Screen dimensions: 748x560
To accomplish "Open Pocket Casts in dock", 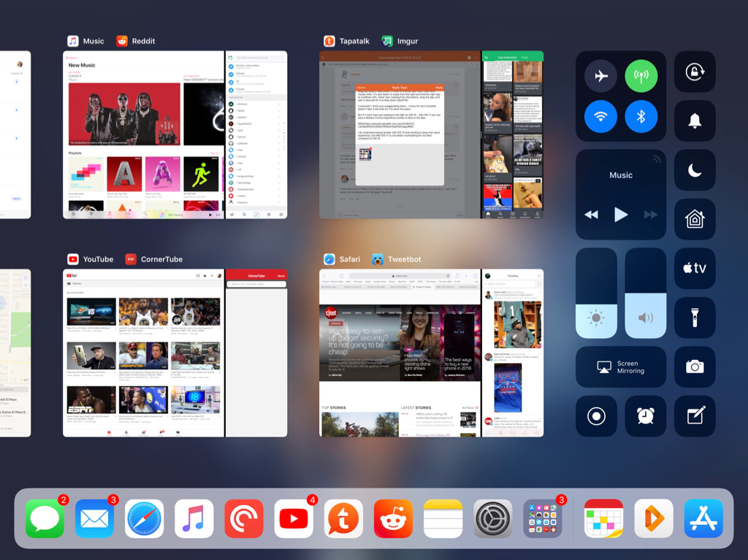I will pos(244,518).
